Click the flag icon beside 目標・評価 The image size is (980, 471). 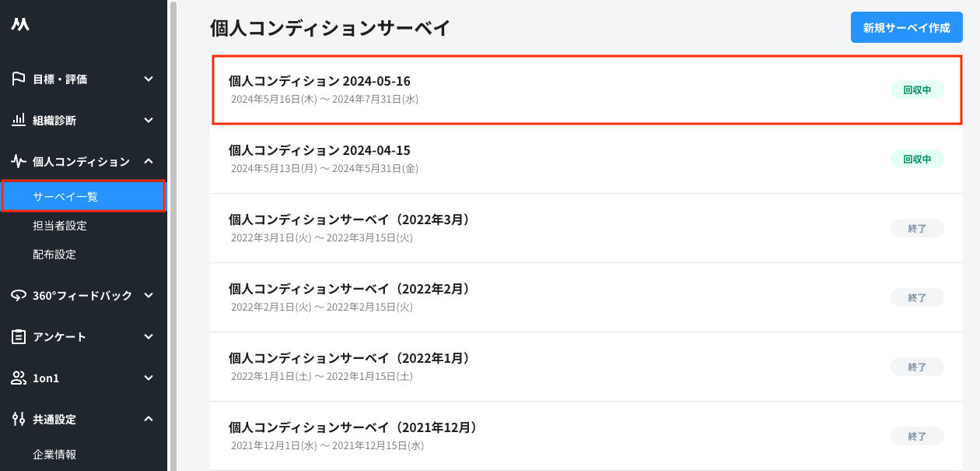pyautogui.click(x=17, y=79)
